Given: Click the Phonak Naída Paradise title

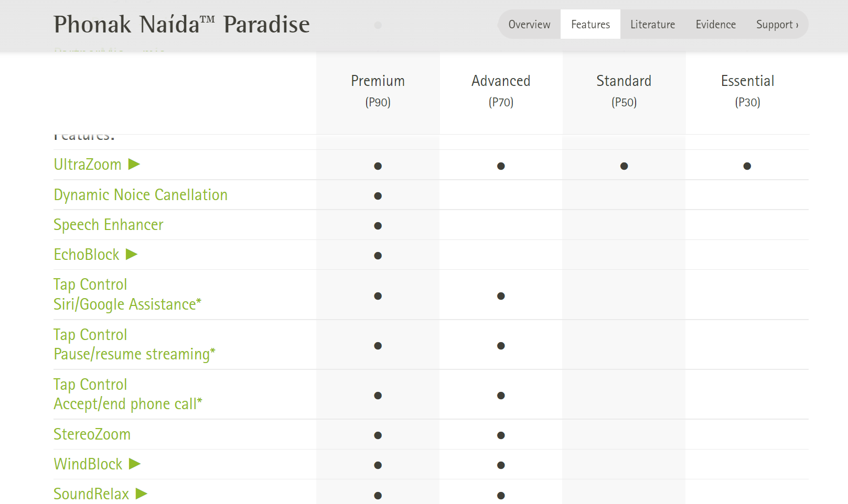Looking at the screenshot, I should pyautogui.click(x=181, y=24).
